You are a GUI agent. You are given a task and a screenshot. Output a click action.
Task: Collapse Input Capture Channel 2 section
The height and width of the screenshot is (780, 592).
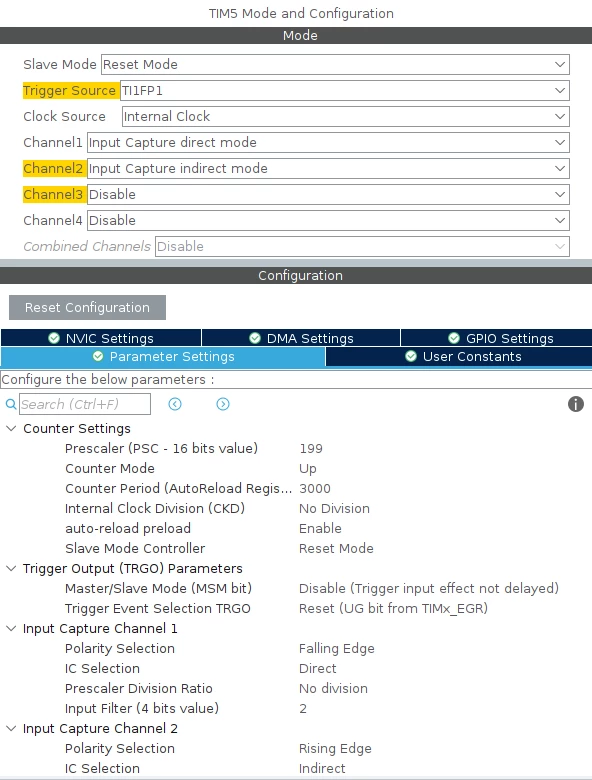[x=11, y=728]
